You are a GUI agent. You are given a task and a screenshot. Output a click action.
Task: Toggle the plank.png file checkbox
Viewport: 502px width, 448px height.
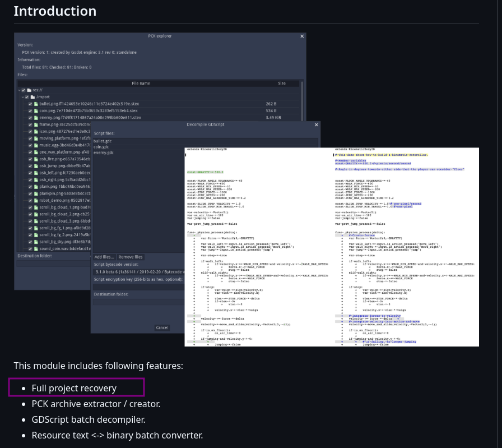point(30,187)
